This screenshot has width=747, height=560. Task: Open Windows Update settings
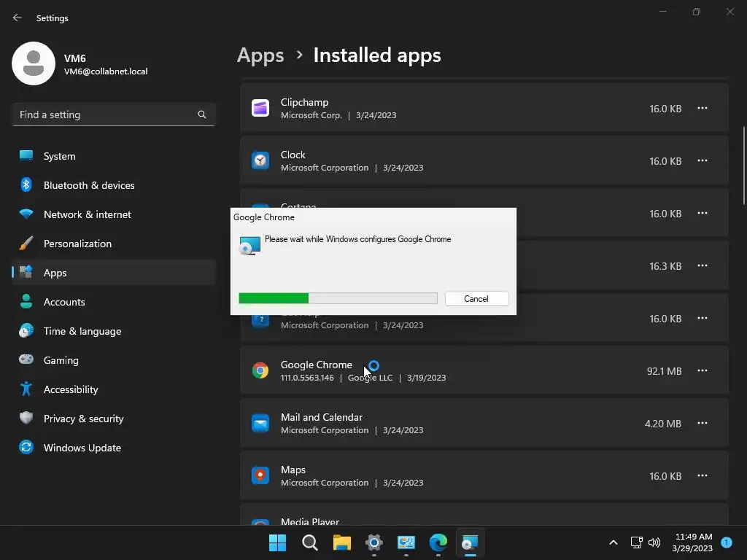pos(113,448)
